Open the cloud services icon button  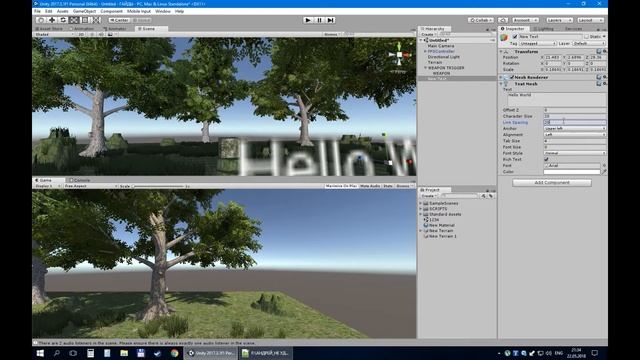(503, 20)
